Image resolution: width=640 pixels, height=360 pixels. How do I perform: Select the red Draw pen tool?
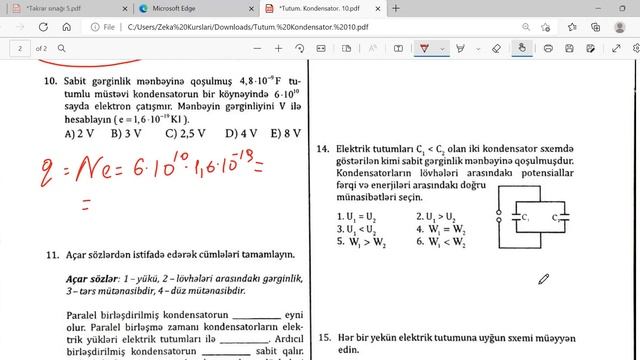click(x=424, y=48)
